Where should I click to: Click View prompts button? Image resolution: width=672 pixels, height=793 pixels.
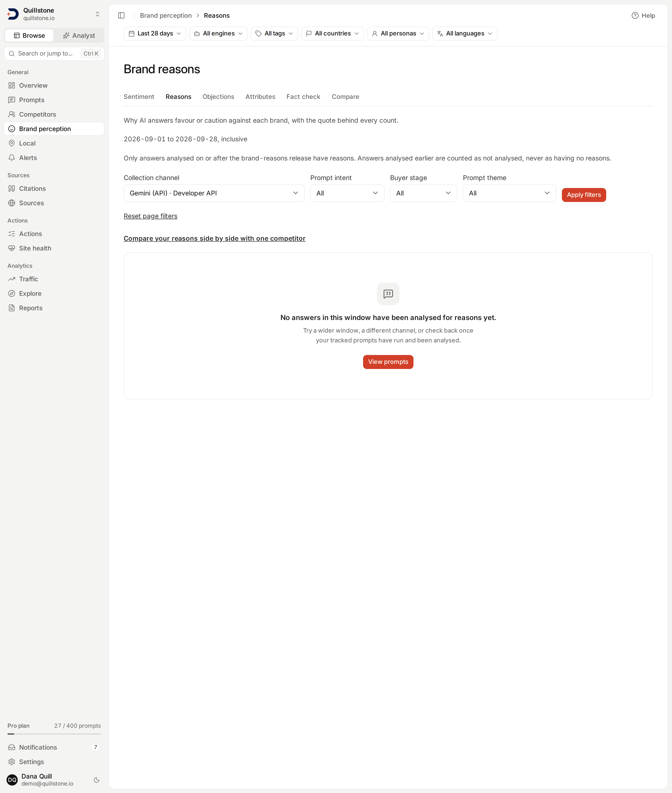388,362
